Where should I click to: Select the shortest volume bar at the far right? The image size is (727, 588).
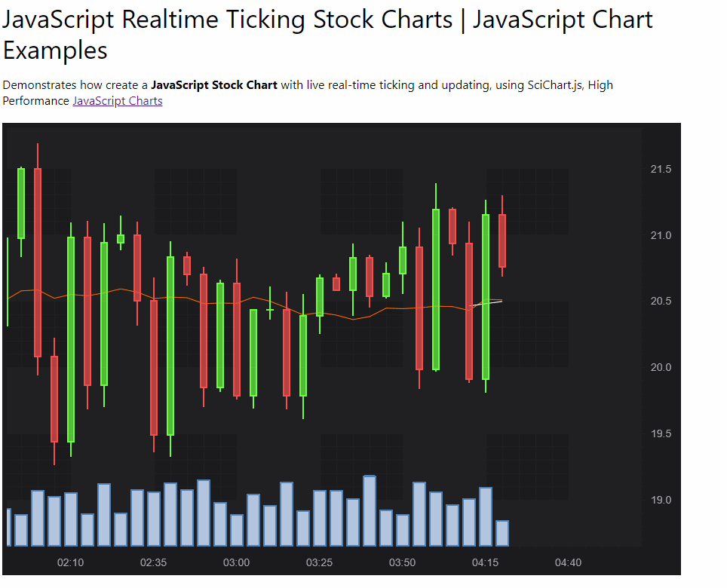pos(504,531)
